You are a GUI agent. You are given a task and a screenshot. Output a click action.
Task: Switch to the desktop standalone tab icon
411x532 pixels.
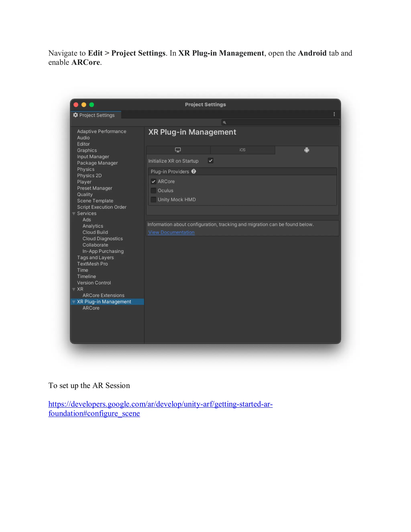tap(178, 150)
